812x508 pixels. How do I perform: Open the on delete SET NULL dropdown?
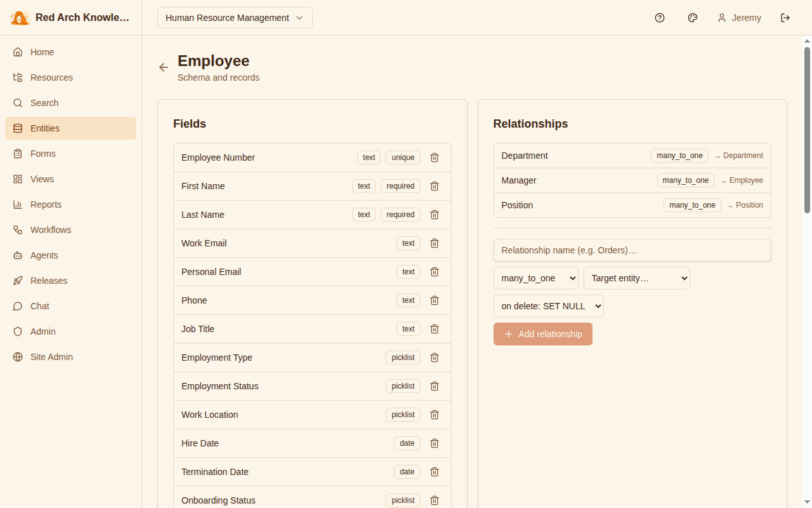pyautogui.click(x=549, y=306)
